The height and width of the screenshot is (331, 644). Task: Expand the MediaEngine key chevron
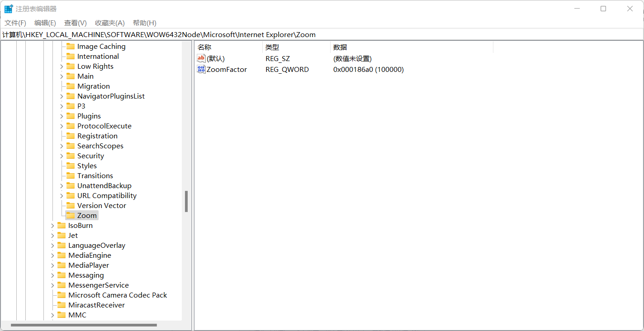pyautogui.click(x=52, y=255)
